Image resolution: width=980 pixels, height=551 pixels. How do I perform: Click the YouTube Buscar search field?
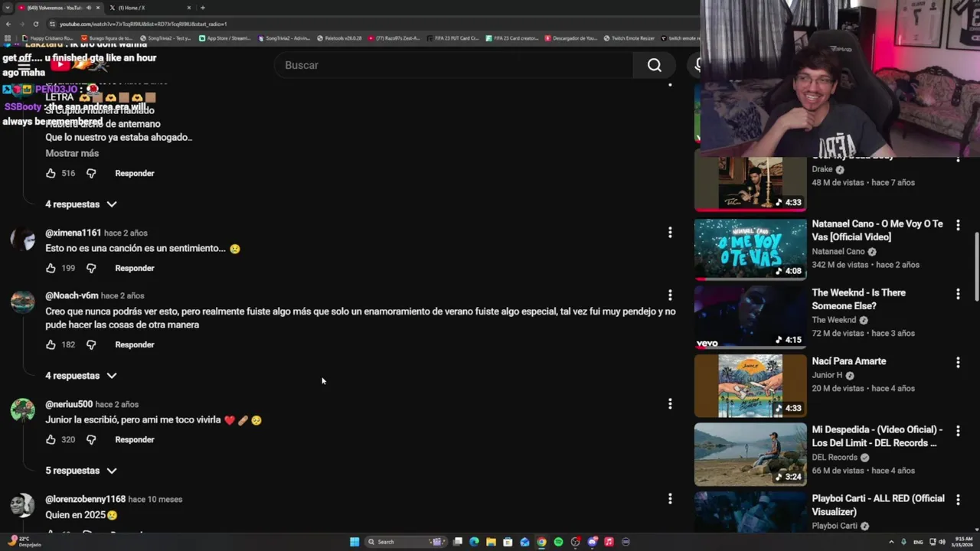(453, 65)
